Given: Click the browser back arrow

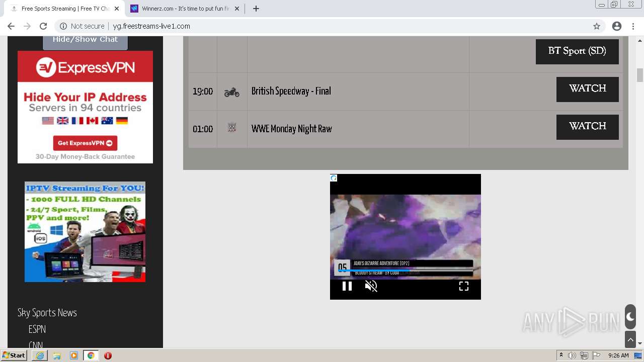Looking at the screenshot, I should (11, 26).
